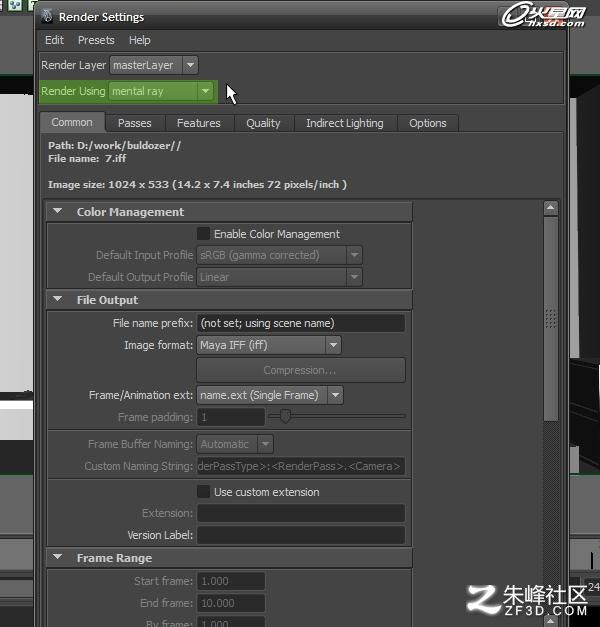Screen dimensions: 600x627
Task: Click the Render Settings window icon
Action: pyautogui.click(x=47, y=16)
